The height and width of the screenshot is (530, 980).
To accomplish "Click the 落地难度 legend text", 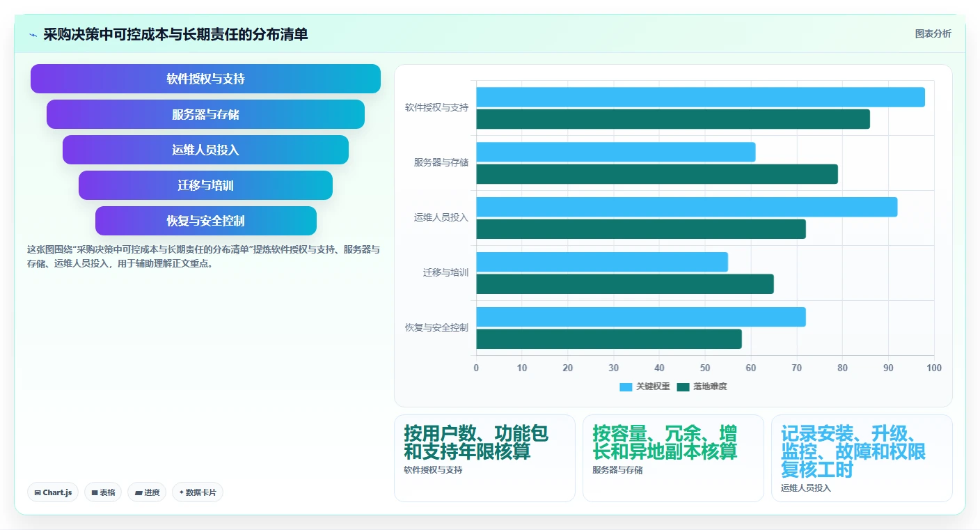I will [x=710, y=387].
